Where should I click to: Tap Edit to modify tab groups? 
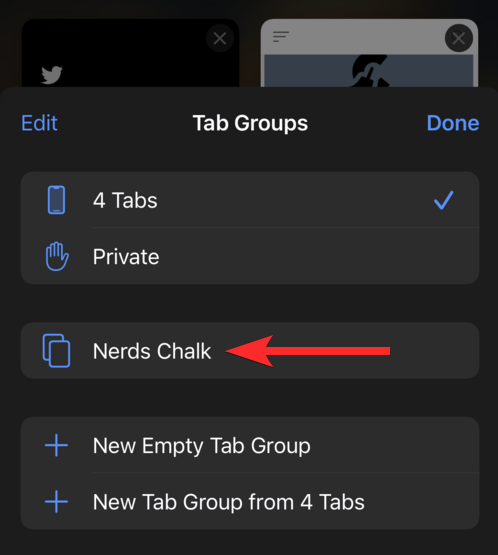pos(39,123)
